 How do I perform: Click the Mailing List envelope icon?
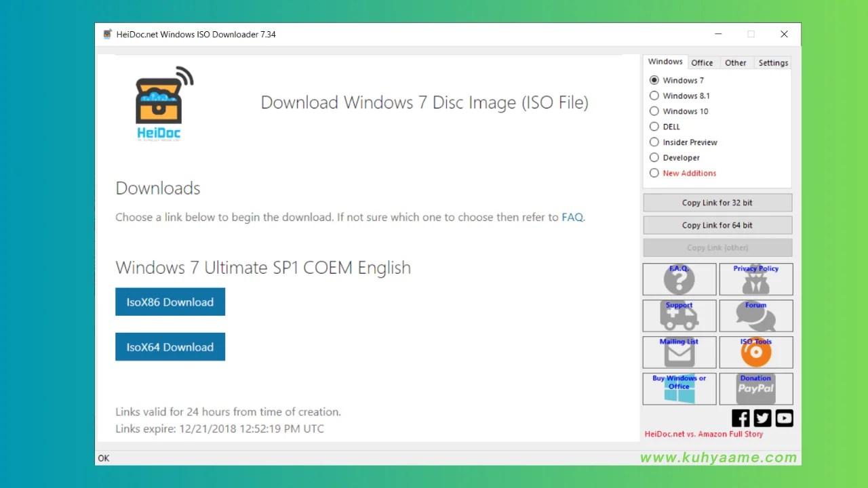679,352
